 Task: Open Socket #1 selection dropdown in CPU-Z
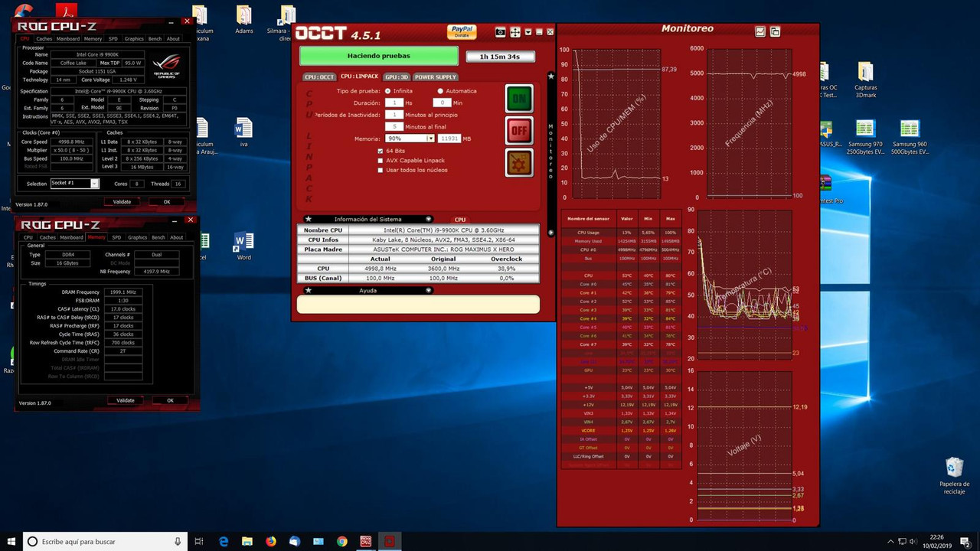tap(95, 184)
